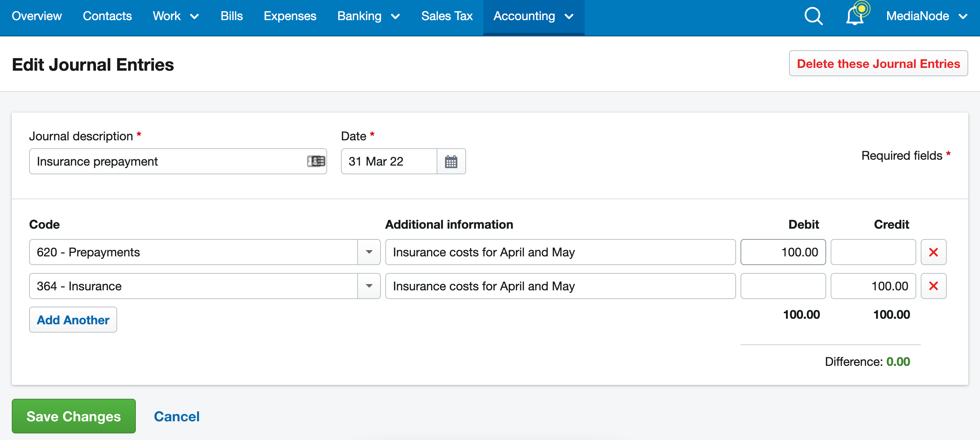Click the Add Another button
The height and width of the screenshot is (440, 980).
click(73, 320)
